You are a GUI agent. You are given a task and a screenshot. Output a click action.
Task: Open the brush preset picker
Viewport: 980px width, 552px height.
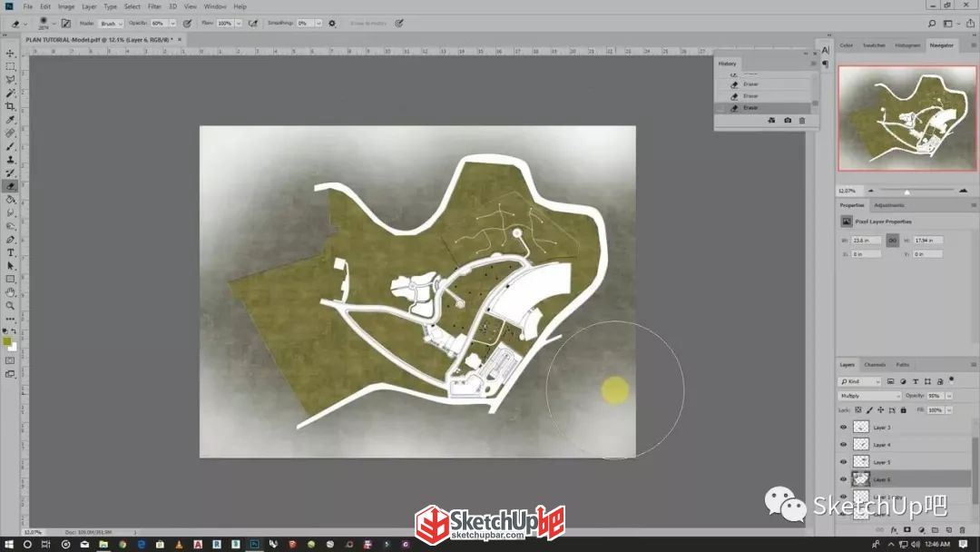(x=47, y=23)
